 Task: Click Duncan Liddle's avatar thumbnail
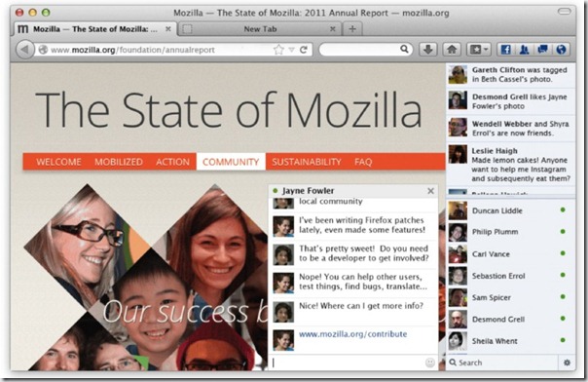[458, 210]
